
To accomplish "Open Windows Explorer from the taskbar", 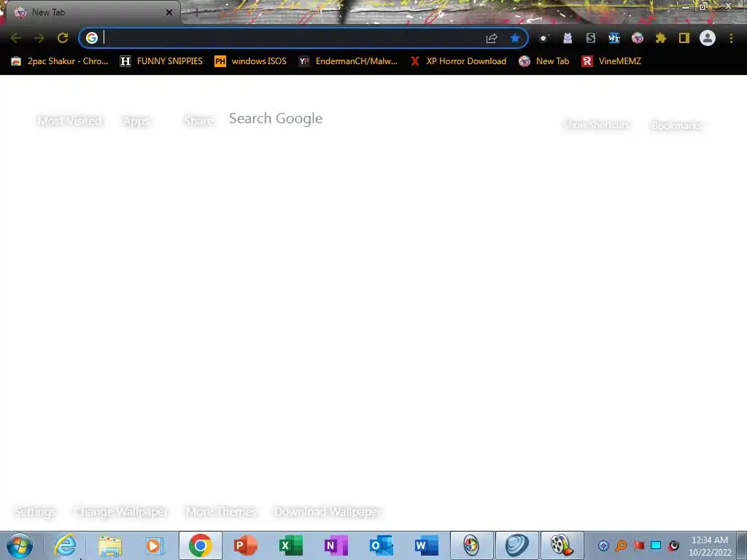I will click(x=110, y=545).
